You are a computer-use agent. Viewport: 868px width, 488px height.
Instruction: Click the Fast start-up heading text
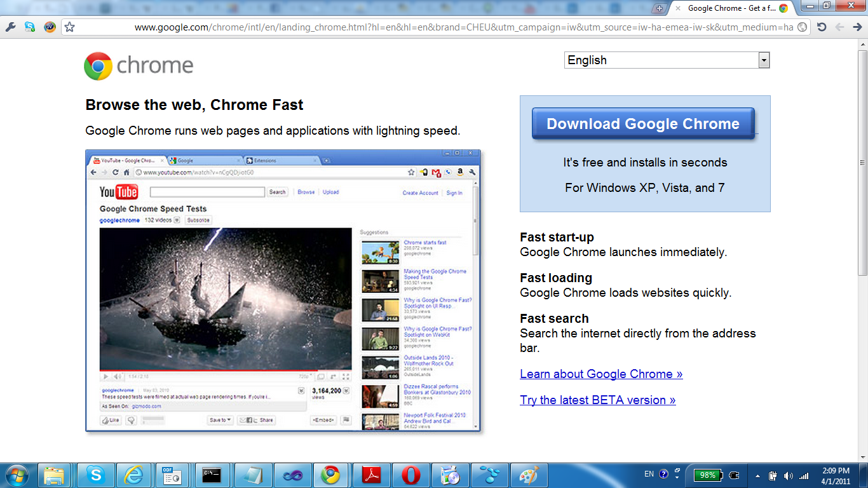coord(557,237)
